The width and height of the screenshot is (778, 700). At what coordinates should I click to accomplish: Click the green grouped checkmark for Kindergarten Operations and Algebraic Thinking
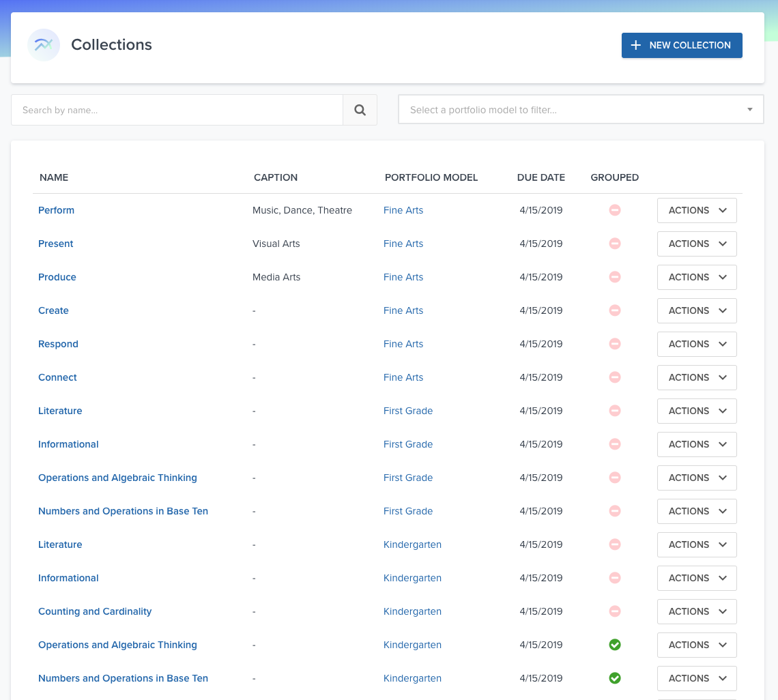614,645
